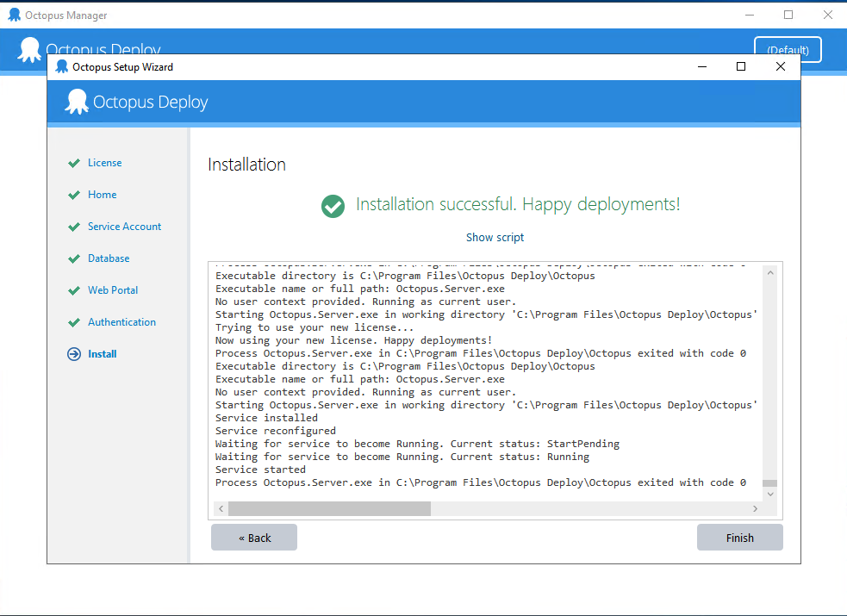
Task: Click the log scroll down arrow
Action: click(770, 494)
